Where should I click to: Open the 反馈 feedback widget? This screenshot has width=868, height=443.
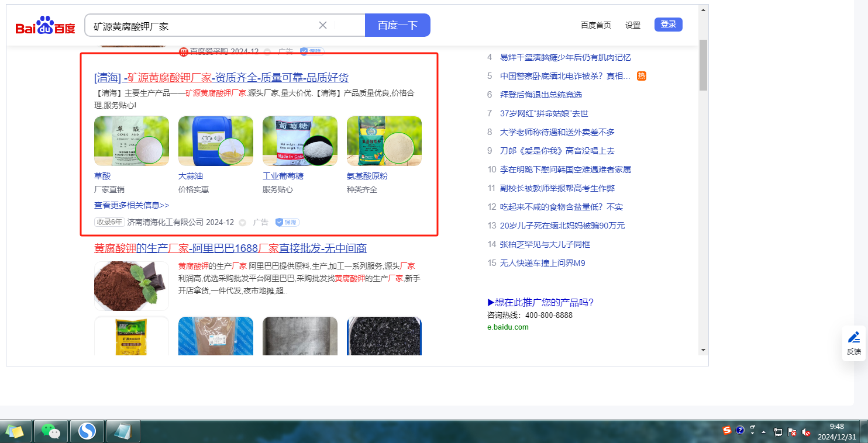pyautogui.click(x=854, y=343)
